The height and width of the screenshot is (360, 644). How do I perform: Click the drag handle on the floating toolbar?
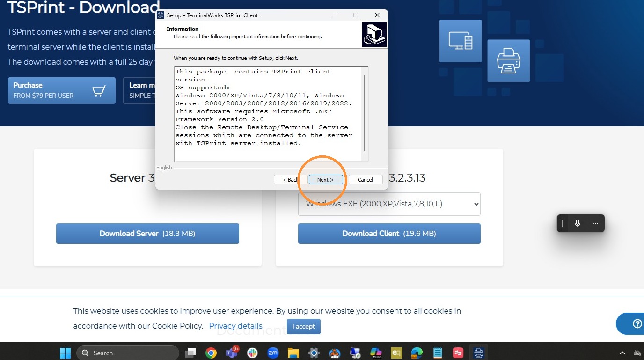563,223
